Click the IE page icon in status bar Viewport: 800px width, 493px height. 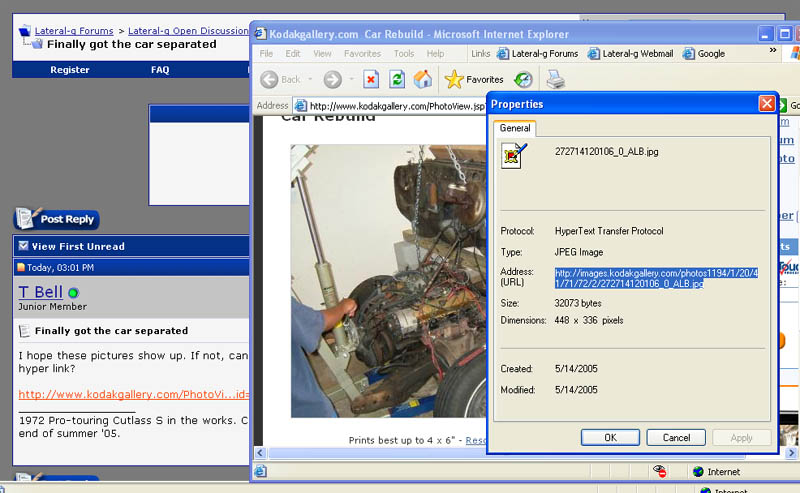click(260, 471)
